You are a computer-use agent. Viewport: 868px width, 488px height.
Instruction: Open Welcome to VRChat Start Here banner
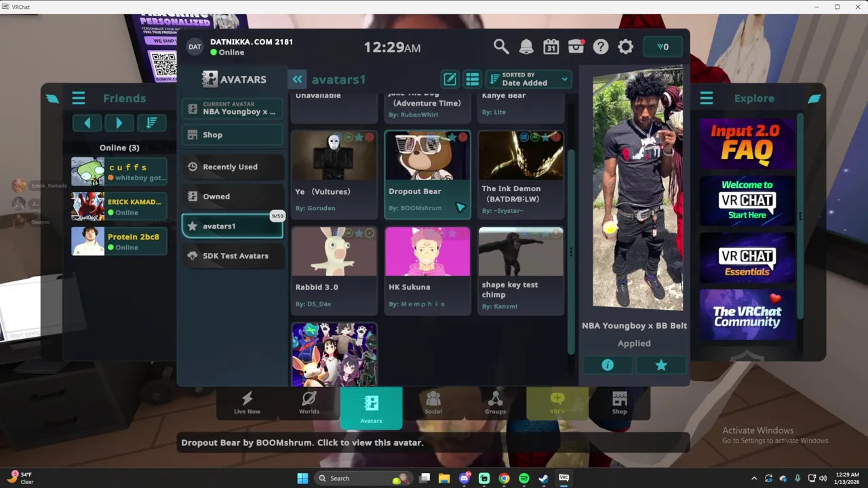747,201
